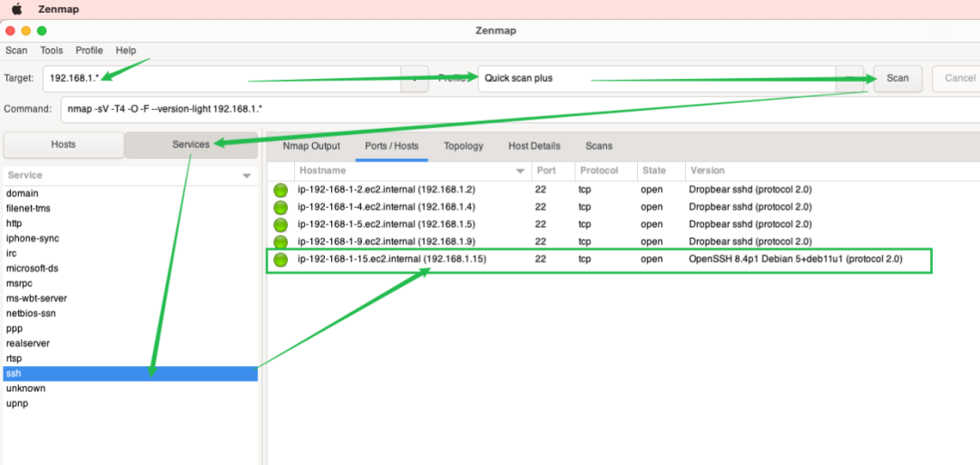Image resolution: width=980 pixels, height=465 pixels.
Task: Click the open state cell for 192.168.1.15
Action: [x=652, y=259]
